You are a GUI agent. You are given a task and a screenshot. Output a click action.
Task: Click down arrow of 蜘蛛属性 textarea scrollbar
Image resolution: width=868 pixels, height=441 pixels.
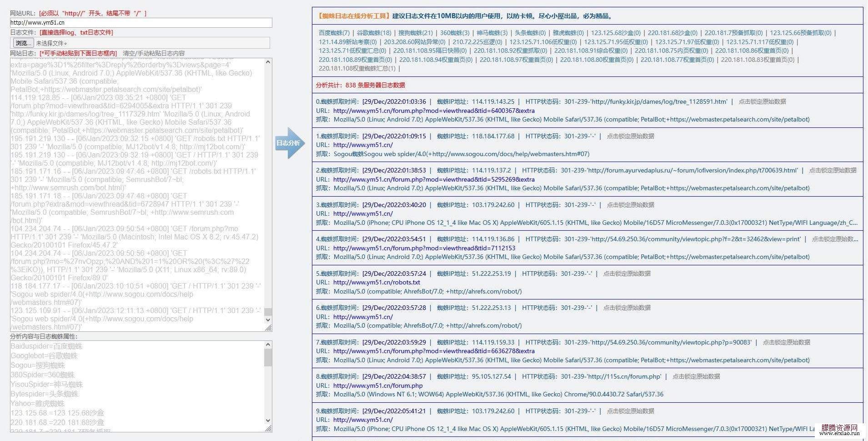[x=268, y=420]
